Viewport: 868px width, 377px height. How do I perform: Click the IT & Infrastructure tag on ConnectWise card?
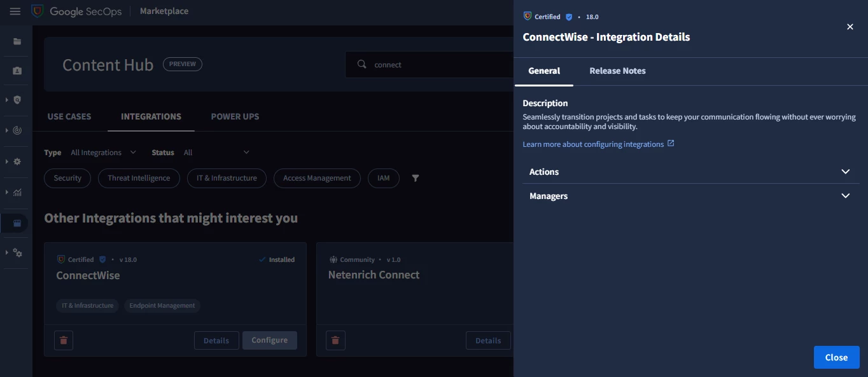(x=88, y=306)
